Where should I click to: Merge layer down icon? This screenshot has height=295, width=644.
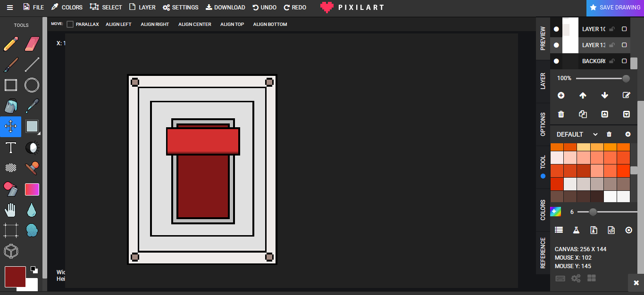click(x=626, y=114)
